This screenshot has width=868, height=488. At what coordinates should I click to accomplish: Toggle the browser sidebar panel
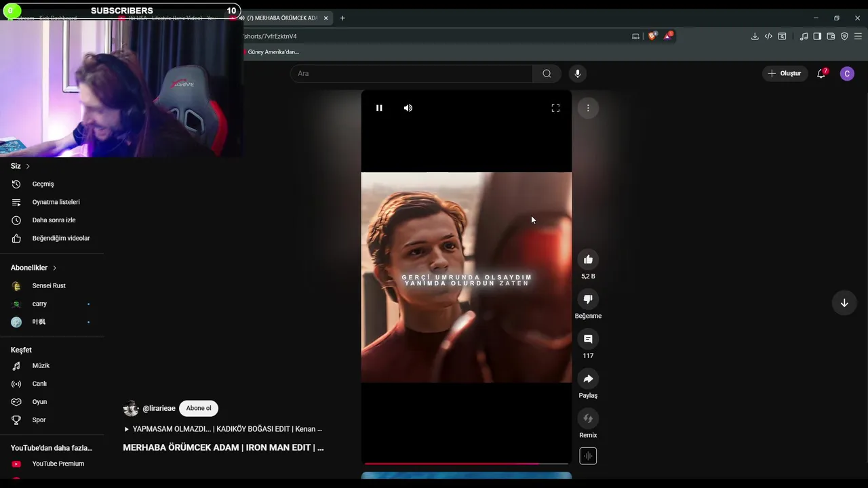817,37
